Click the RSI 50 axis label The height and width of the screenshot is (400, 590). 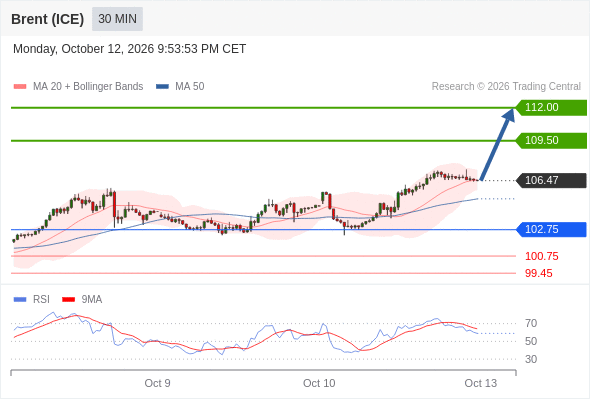(x=531, y=341)
